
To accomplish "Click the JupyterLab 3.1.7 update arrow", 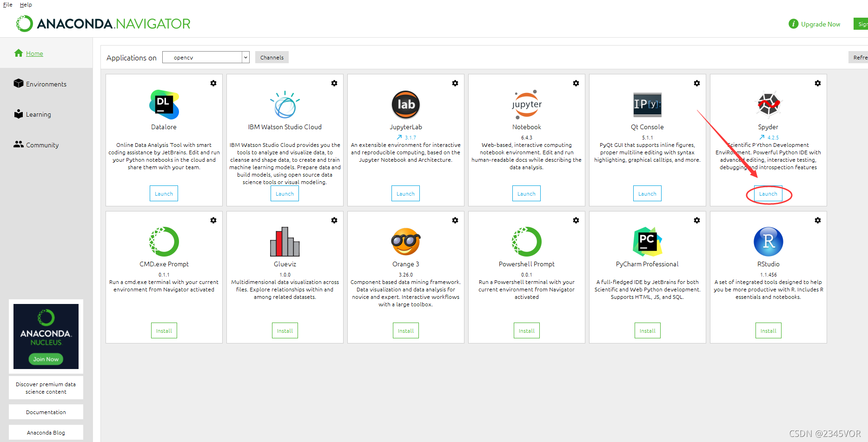I will [x=399, y=137].
